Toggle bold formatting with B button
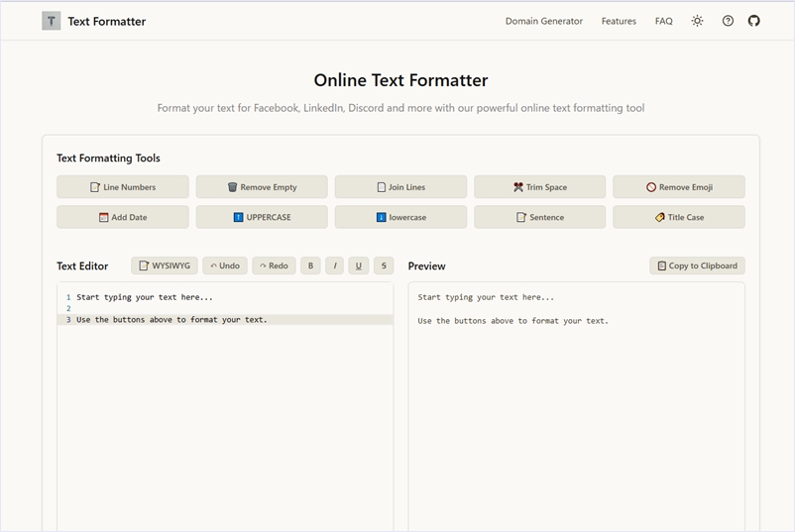795x532 pixels. [x=310, y=266]
